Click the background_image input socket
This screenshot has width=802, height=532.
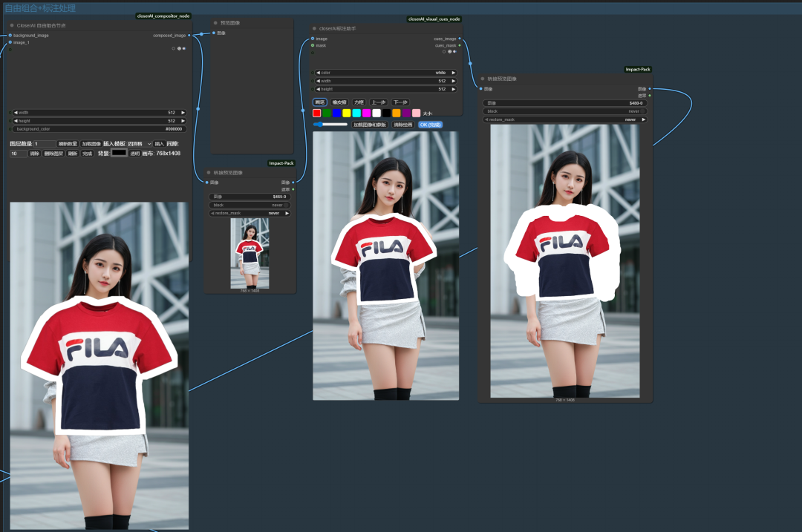click(x=10, y=36)
